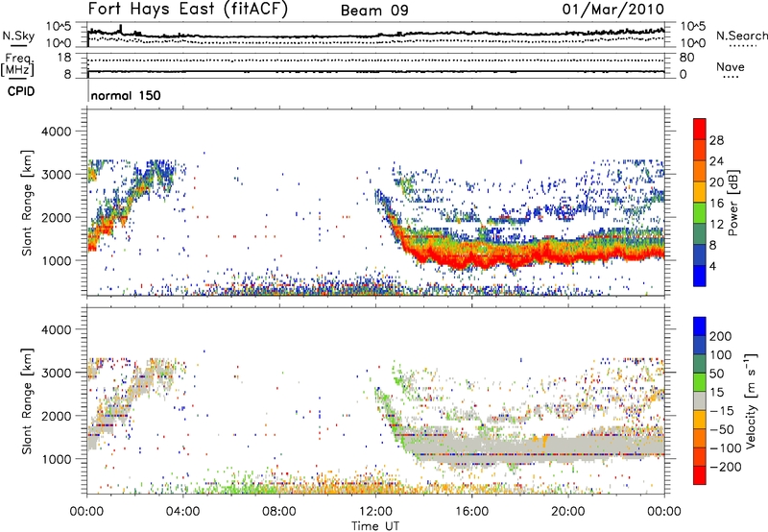
Task: Click the Power panel 'Slant Range [km]' label
Action: tap(27, 203)
